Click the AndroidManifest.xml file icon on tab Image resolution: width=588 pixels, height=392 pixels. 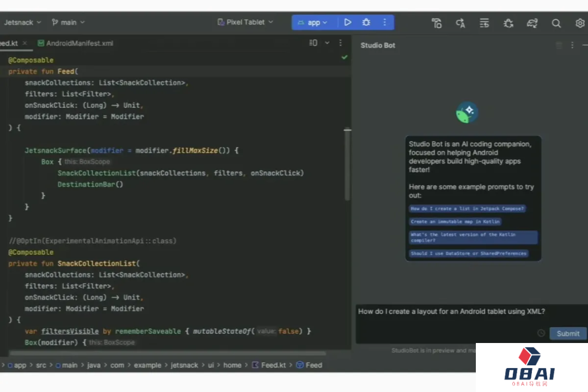click(x=41, y=43)
